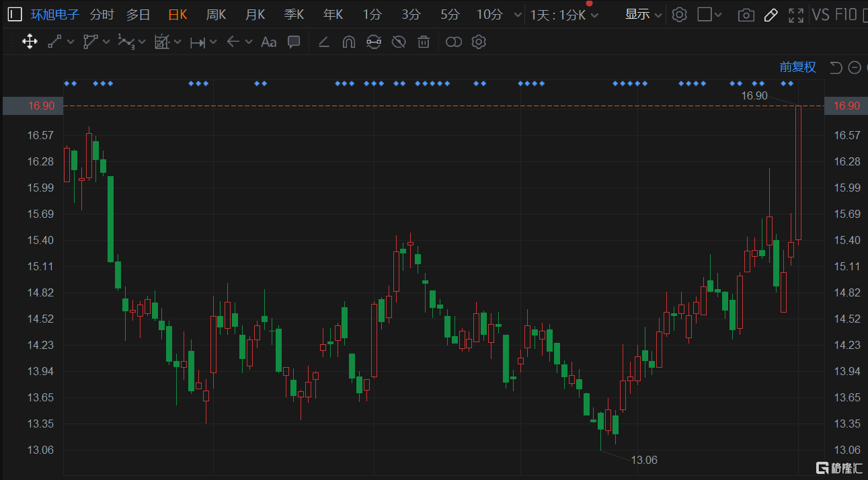
Task: Click the overlapping circles overlay icon
Action: pyautogui.click(x=454, y=42)
